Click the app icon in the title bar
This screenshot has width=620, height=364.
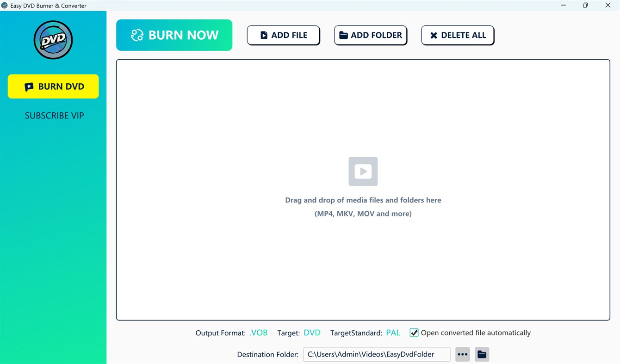click(5, 5)
